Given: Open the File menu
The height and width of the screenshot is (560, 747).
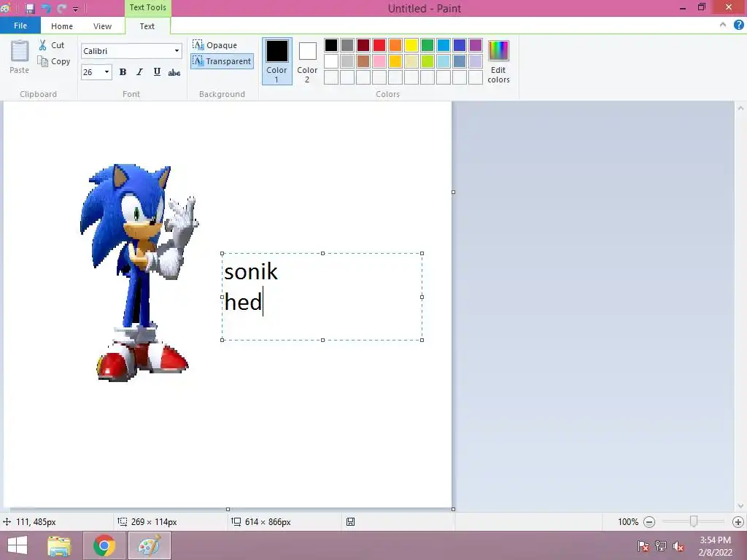Looking at the screenshot, I should 20,26.
